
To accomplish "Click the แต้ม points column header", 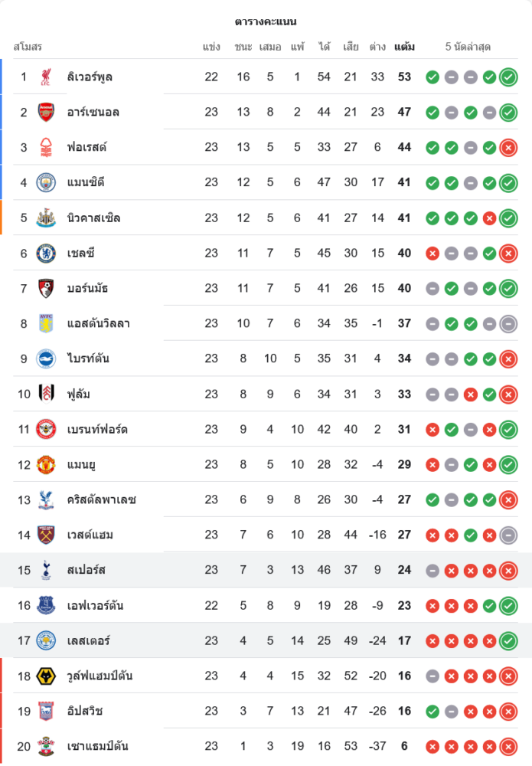I will 404,47.
